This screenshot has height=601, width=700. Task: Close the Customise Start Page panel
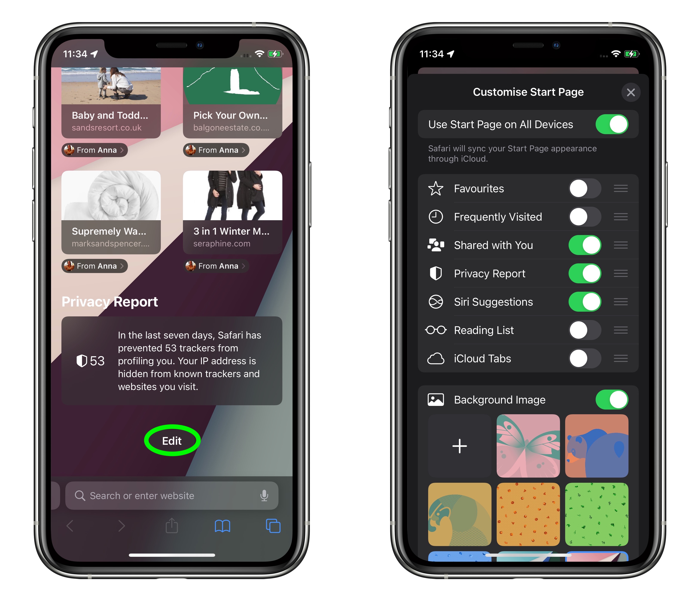(631, 92)
